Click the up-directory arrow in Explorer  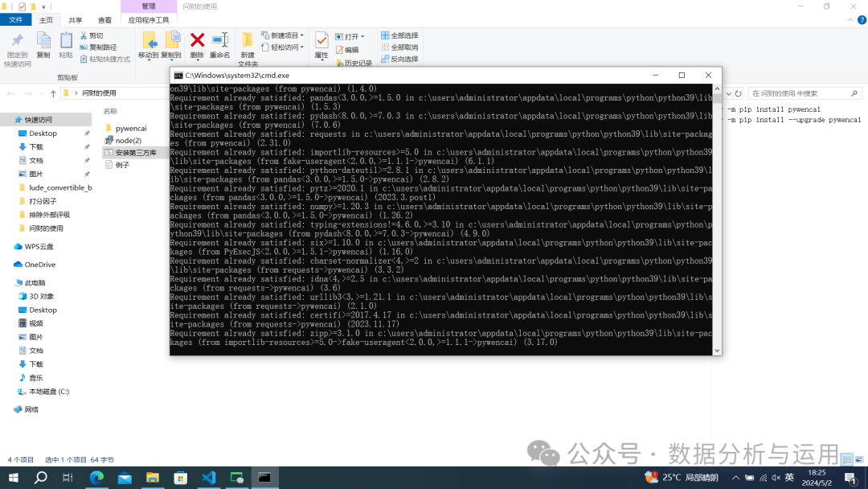coord(53,93)
